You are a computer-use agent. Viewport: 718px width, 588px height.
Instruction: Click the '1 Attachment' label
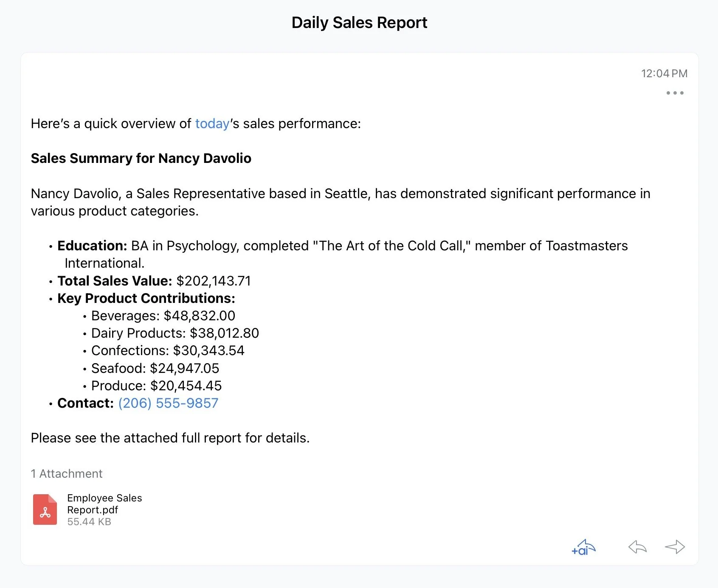pos(67,473)
